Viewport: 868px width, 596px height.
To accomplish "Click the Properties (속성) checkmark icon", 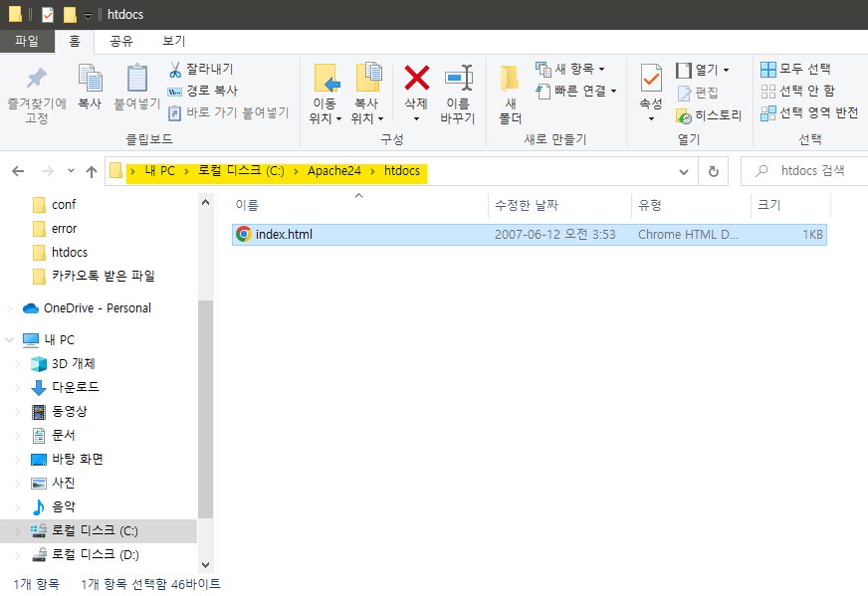I will [651, 78].
